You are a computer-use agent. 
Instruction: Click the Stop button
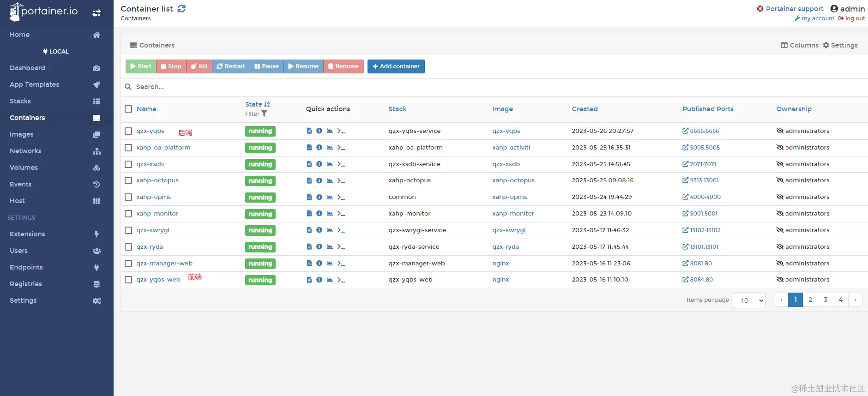pos(171,66)
